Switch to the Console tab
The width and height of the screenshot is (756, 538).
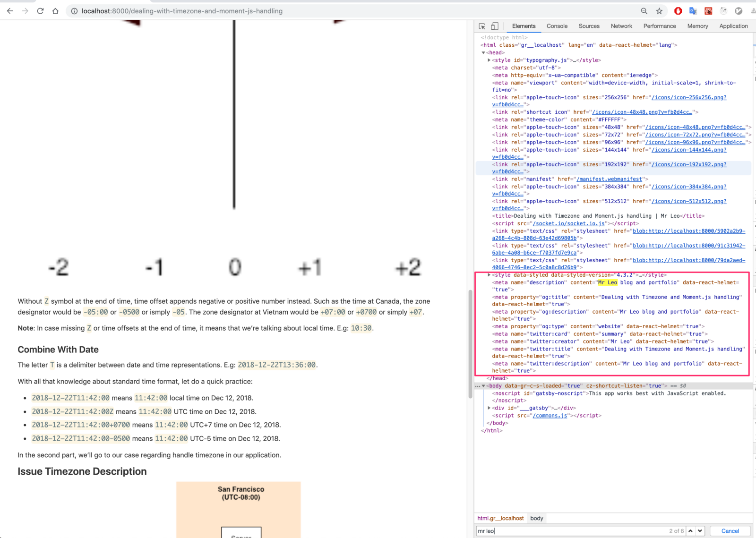557,26
